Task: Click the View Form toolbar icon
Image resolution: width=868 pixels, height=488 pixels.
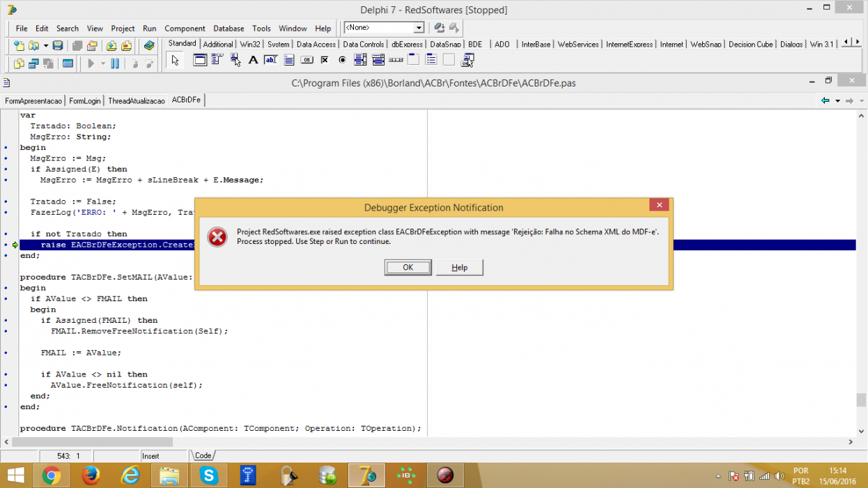Action: point(33,63)
